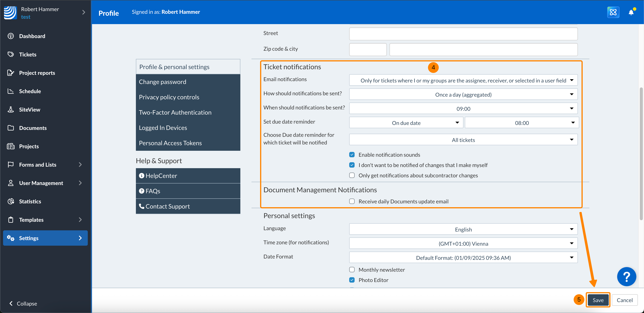Uncheck Enable notification sounds

[352, 155]
